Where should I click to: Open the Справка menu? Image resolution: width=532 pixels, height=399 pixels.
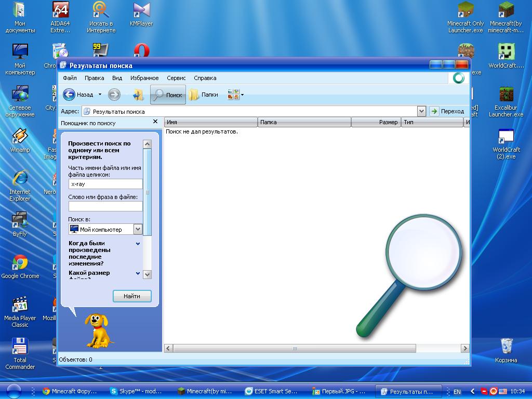pyautogui.click(x=205, y=78)
